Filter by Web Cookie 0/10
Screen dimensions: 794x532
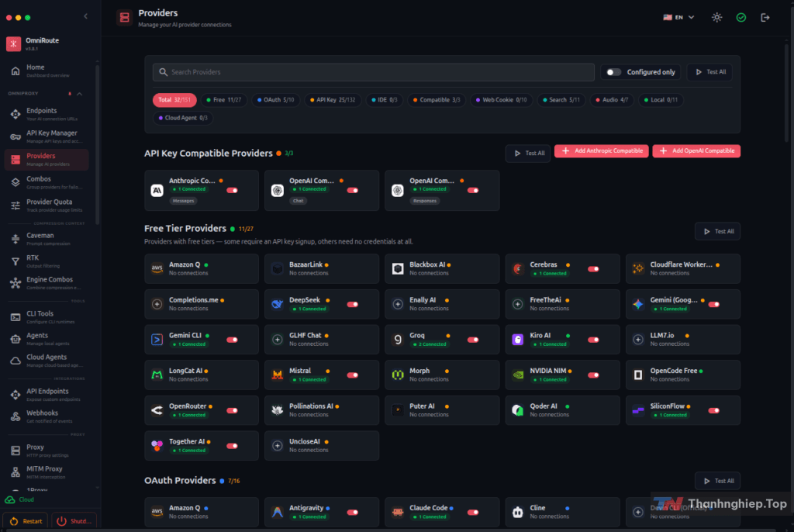pyautogui.click(x=502, y=100)
